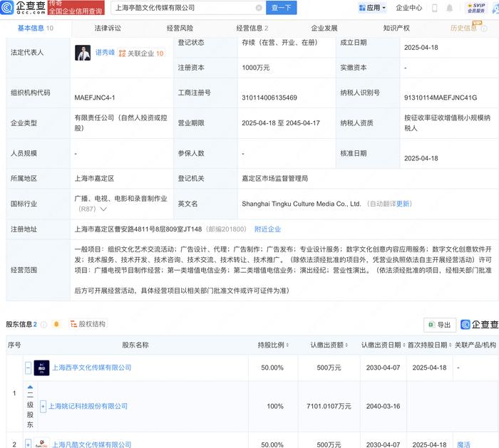Switch to 经营信息 tab

click(252, 28)
